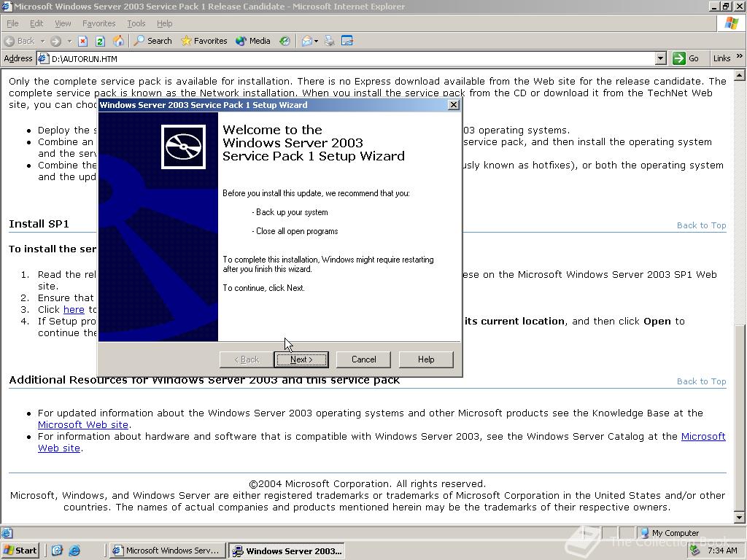Click the IE icon in the status bar
This screenshot has height=560, width=747.
[x=7, y=533]
